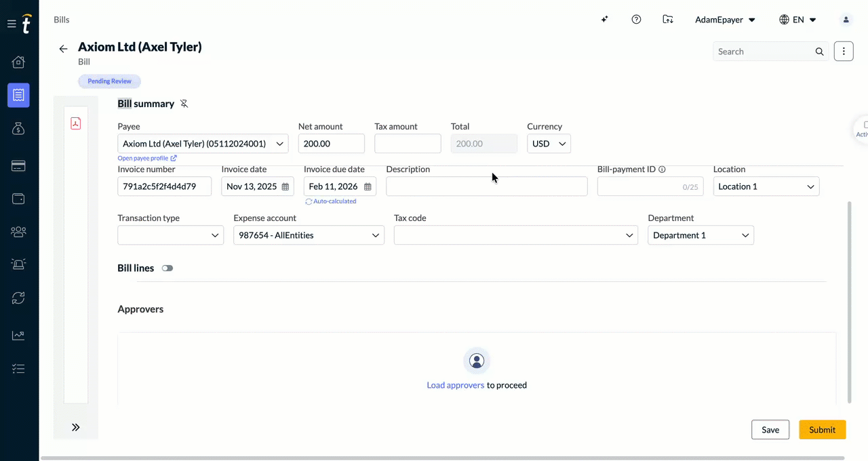This screenshot has width=868, height=461.
Task: Click the Save button
Action: pos(770,430)
